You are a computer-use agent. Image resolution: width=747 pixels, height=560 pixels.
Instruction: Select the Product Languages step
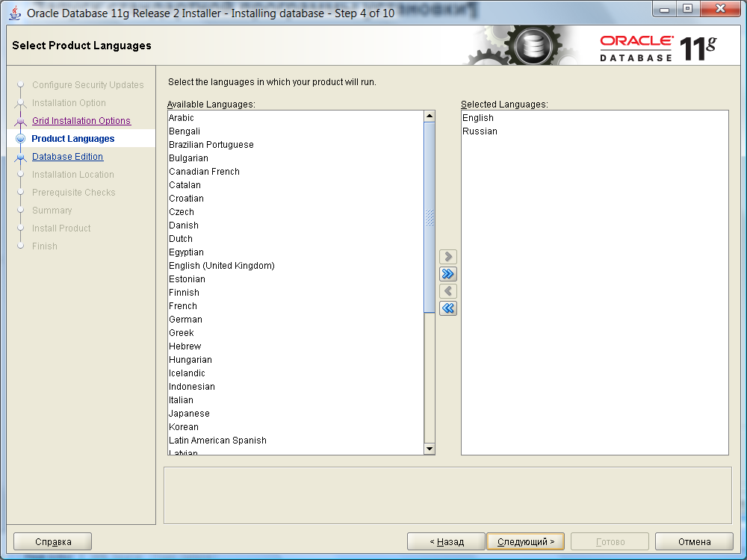click(x=73, y=139)
